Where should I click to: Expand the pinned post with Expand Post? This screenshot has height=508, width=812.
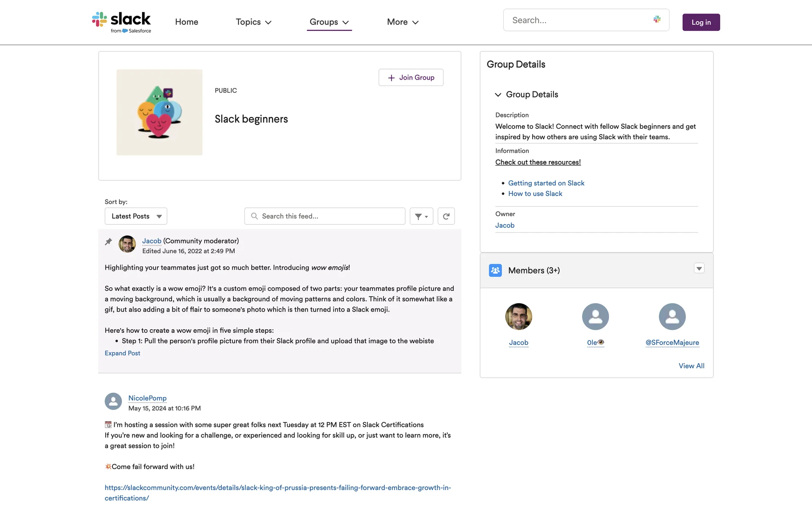[x=122, y=353]
